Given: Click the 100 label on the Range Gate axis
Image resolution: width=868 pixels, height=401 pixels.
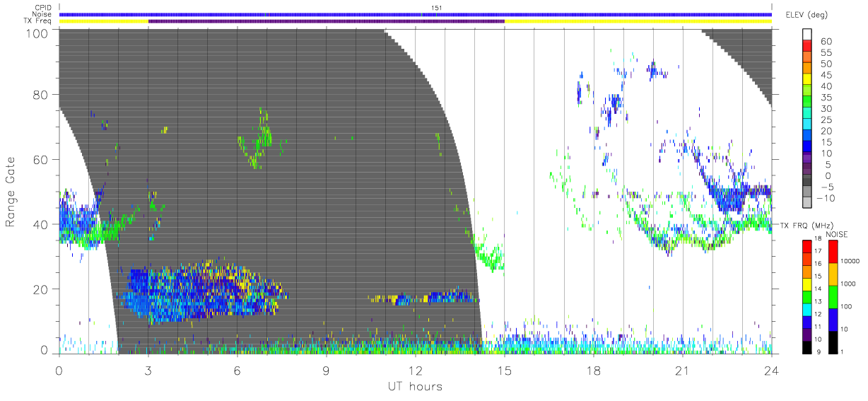Looking at the screenshot, I should pyautogui.click(x=38, y=33).
